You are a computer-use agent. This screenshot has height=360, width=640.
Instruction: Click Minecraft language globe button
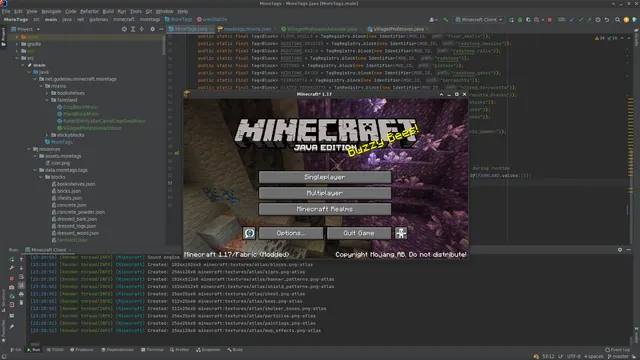pos(249,233)
